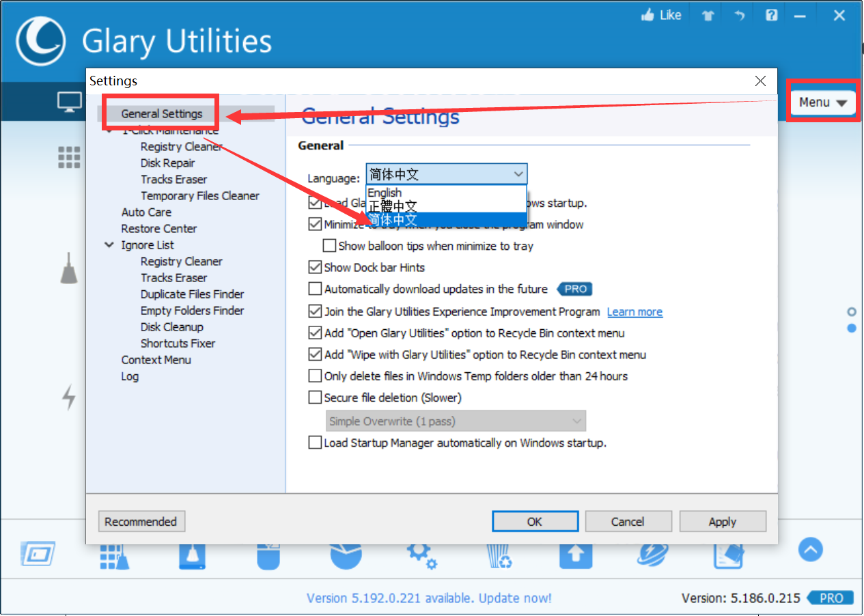864x616 pixels.
Task: Toggle Minimize to tray checkbox
Action: pos(315,224)
